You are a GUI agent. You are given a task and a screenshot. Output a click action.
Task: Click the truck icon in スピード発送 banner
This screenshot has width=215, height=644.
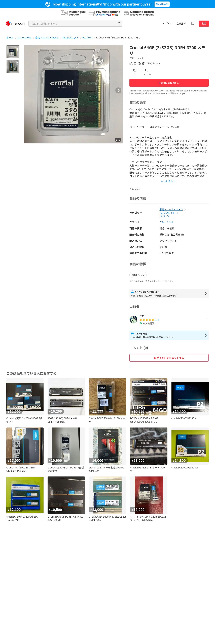pos(132,334)
